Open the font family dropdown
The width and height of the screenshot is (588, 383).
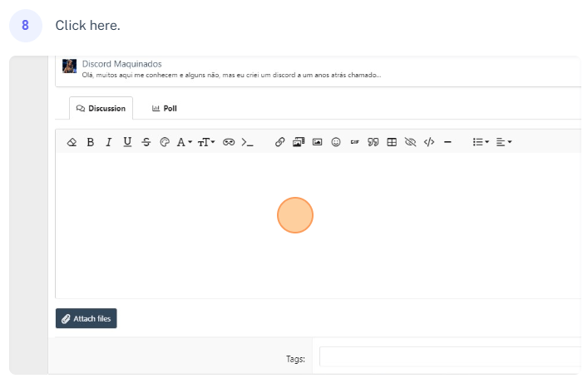point(185,142)
